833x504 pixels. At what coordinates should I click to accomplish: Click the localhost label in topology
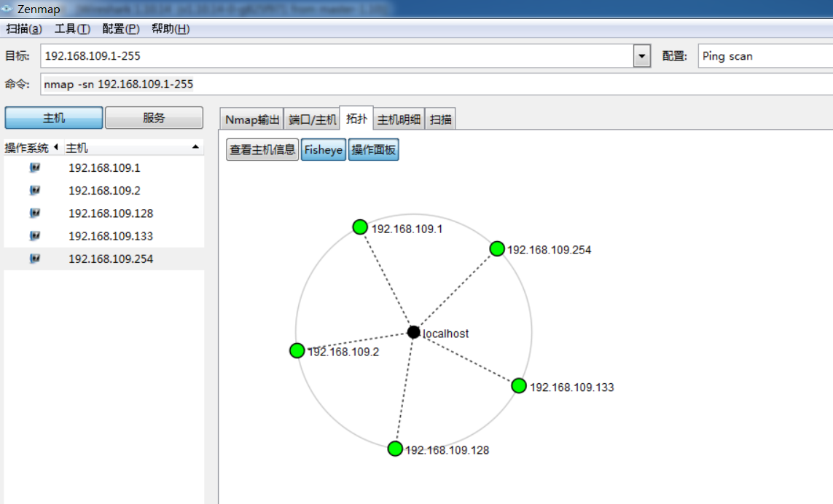(x=446, y=334)
